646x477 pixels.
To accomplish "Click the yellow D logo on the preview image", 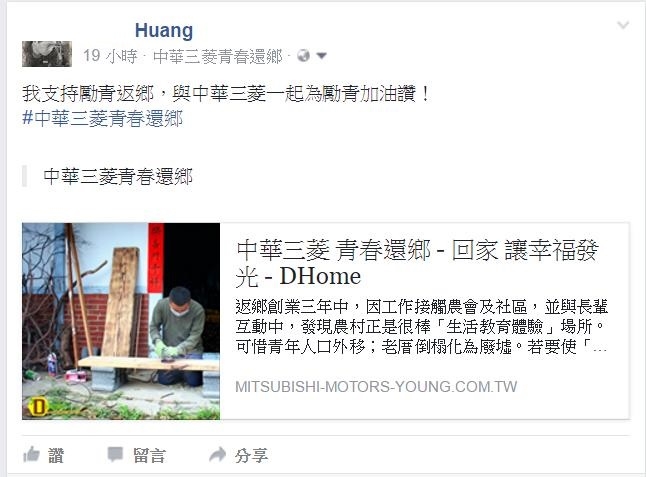I will coord(38,407).
